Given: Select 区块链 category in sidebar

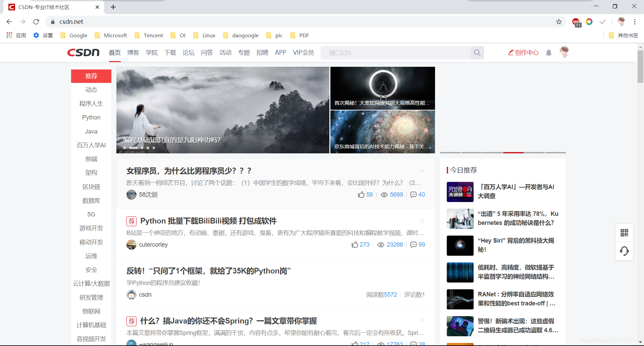Looking at the screenshot, I should 91,187.
